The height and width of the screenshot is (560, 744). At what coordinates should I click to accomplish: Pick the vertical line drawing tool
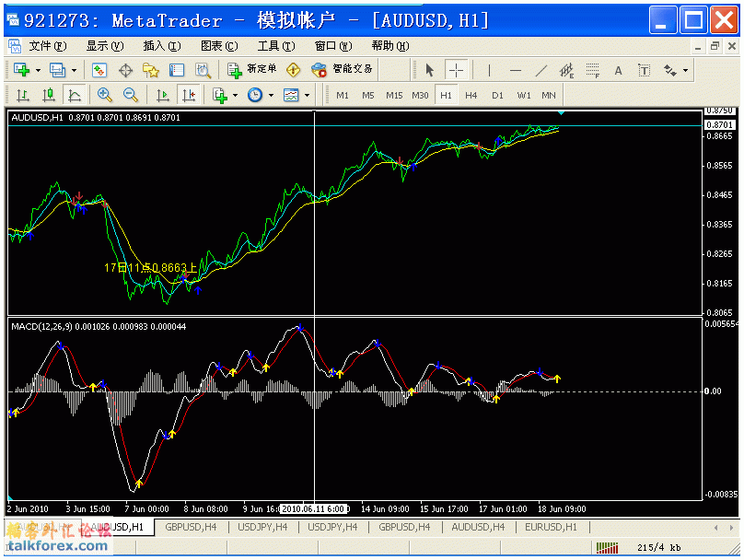coord(489,70)
